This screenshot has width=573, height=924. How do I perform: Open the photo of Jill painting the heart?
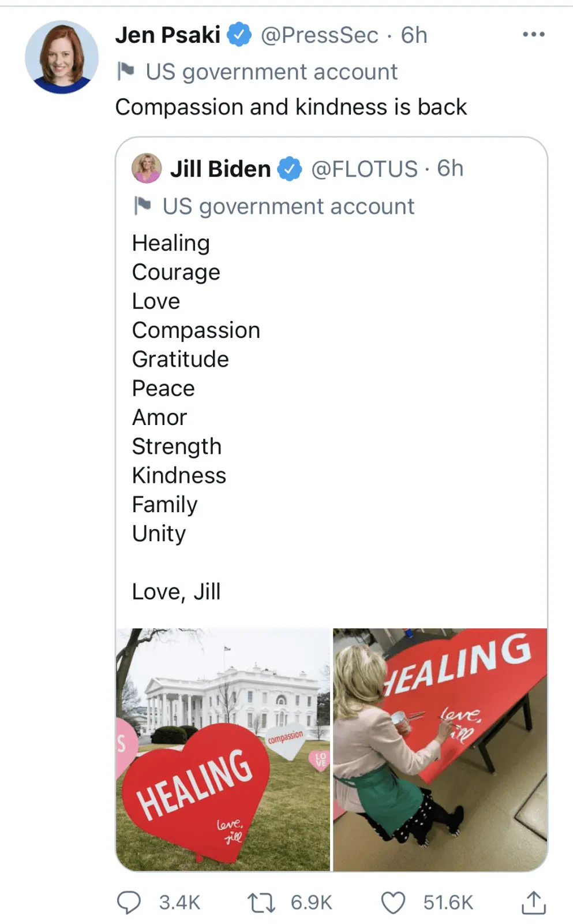click(440, 749)
